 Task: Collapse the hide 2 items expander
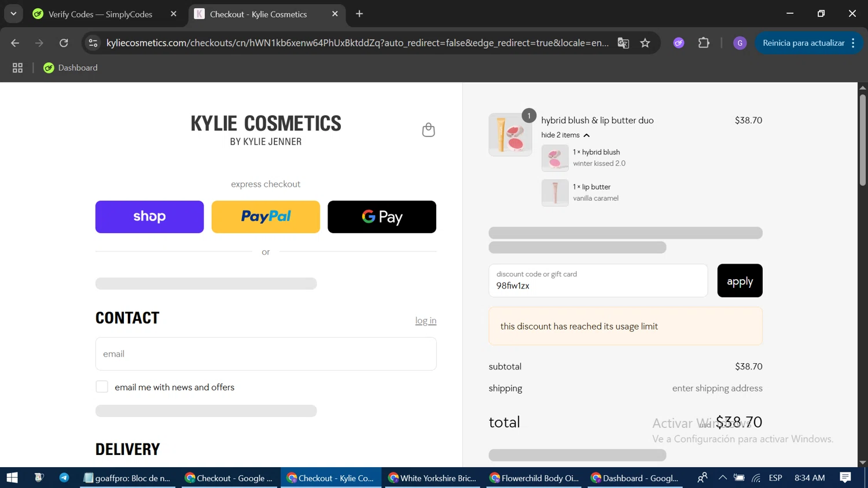pyautogui.click(x=565, y=135)
